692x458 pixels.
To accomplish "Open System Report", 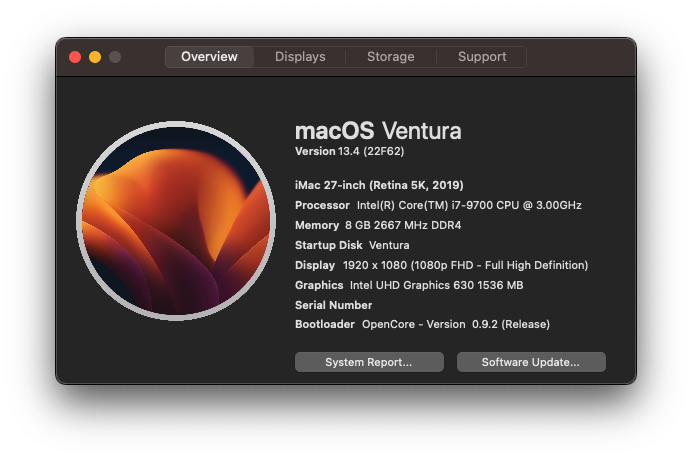I will (369, 362).
